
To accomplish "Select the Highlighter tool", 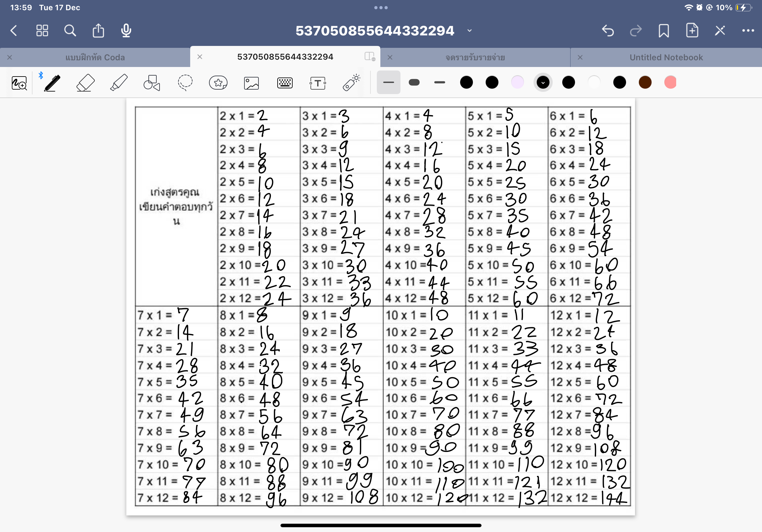I will 118,83.
